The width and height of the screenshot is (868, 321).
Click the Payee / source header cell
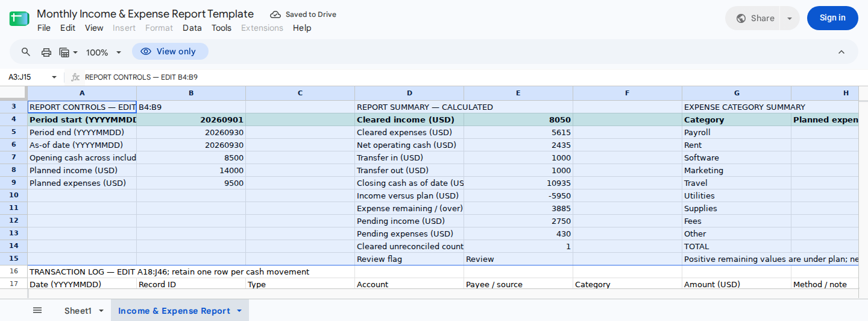click(518, 284)
